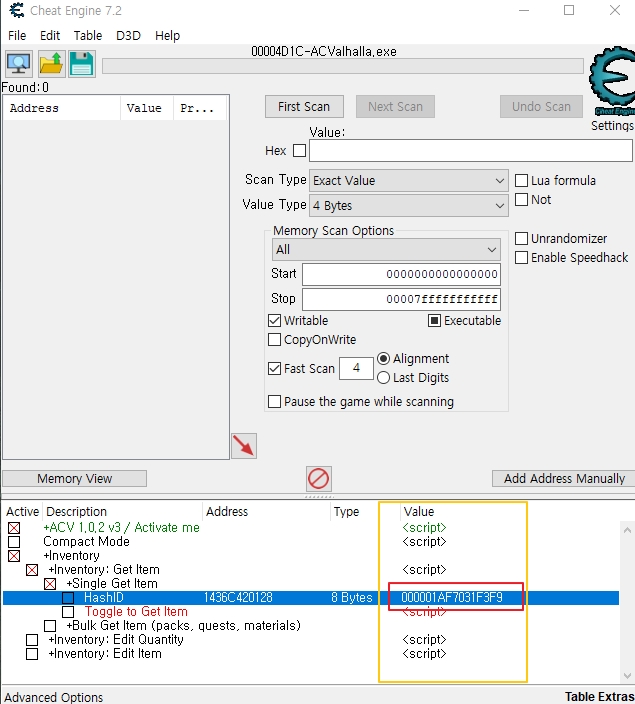Click the Value column header in results list
Image resolution: width=635 pixels, height=704 pixels.
pyautogui.click(x=146, y=108)
